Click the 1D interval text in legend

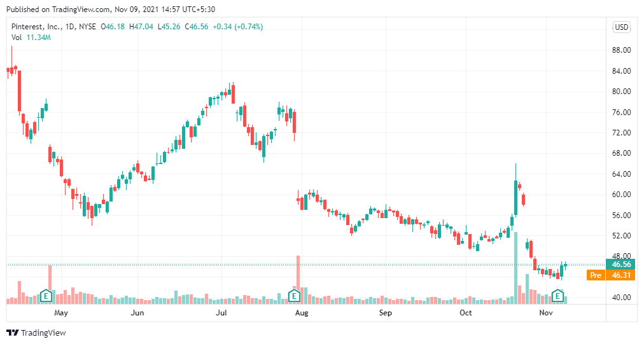pyautogui.click(x=70, y=27)
